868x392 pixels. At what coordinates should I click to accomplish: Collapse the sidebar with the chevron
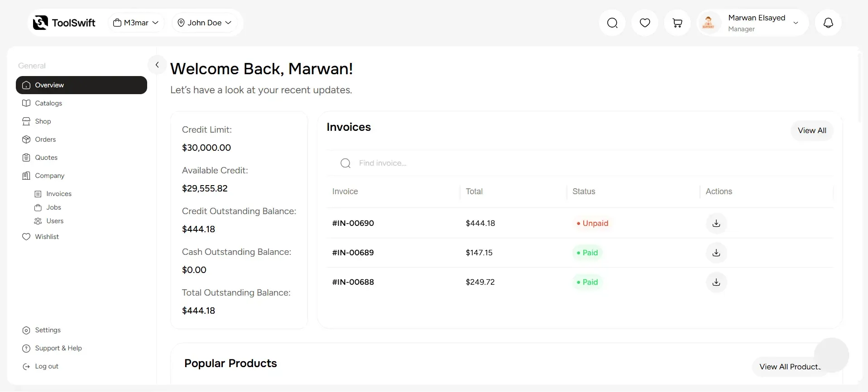157,64
